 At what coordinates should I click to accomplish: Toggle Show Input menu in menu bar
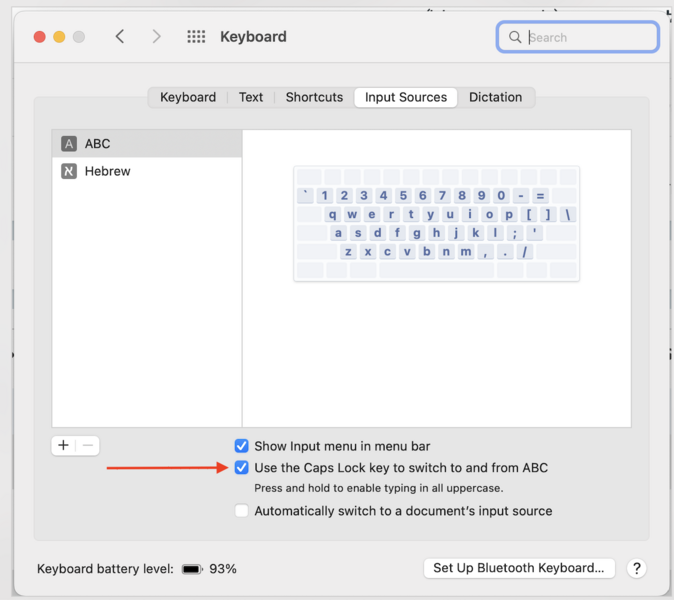click(x=242, y=446)
